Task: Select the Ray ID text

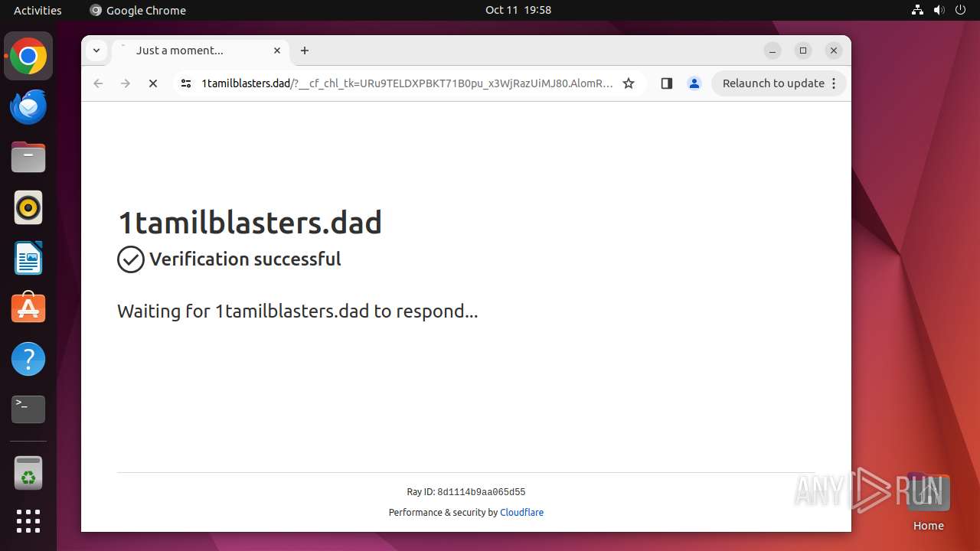Action: pyautogui.click(x=466, y=492)
